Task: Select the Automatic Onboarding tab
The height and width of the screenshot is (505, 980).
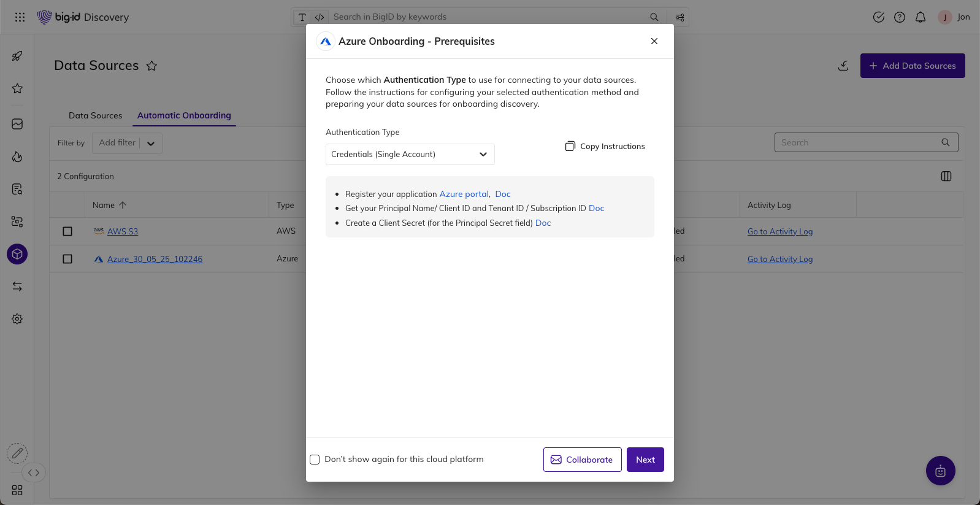Action: (x=184, y=115)
